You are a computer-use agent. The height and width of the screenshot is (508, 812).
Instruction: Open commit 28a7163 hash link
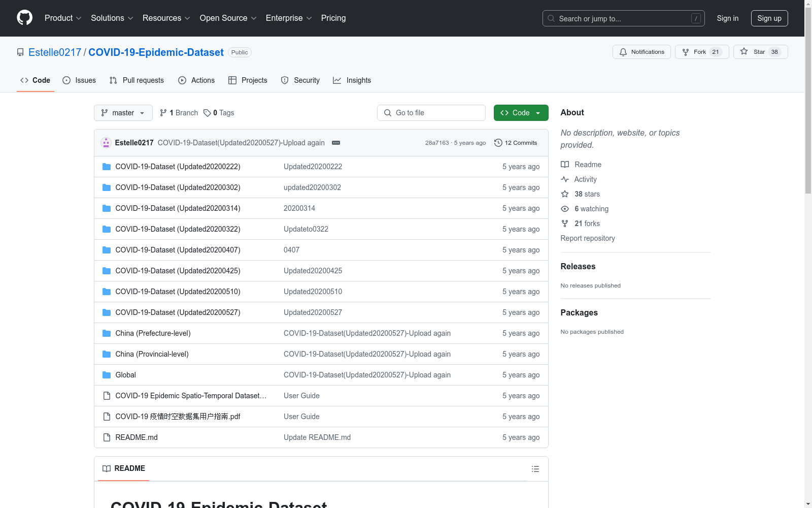(437, 143)
